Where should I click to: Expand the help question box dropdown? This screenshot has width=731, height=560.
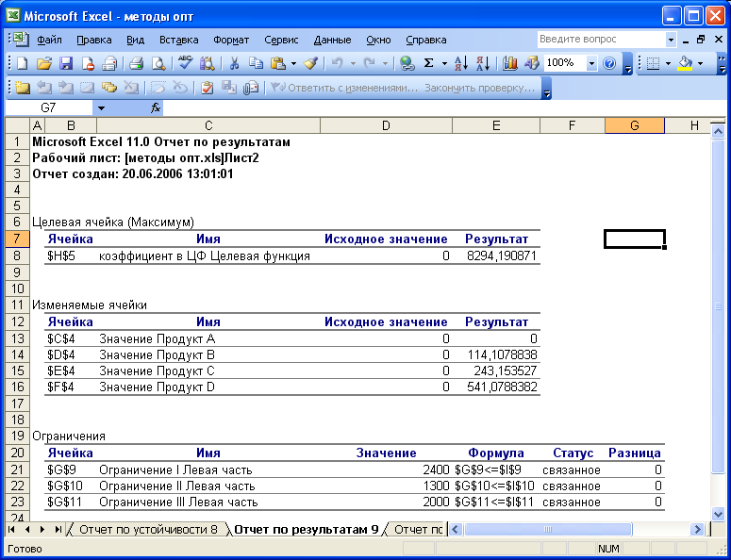pos(671,40)
